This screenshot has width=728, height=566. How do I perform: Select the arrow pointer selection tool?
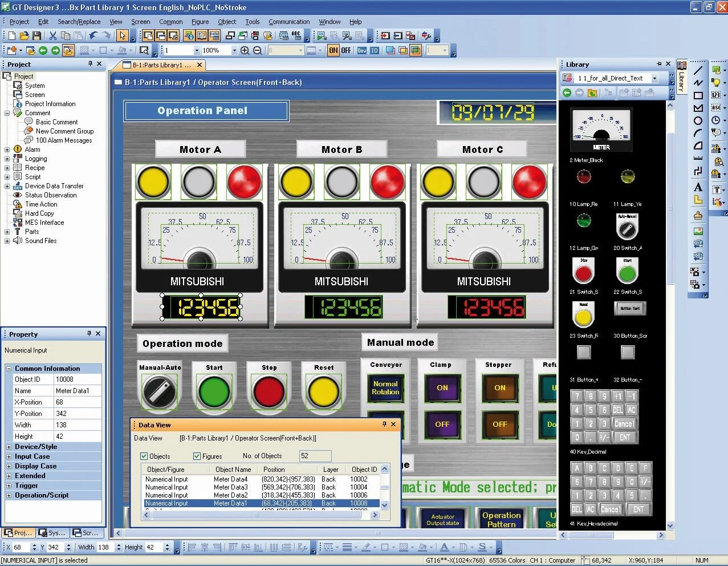[x=122, y=36]
